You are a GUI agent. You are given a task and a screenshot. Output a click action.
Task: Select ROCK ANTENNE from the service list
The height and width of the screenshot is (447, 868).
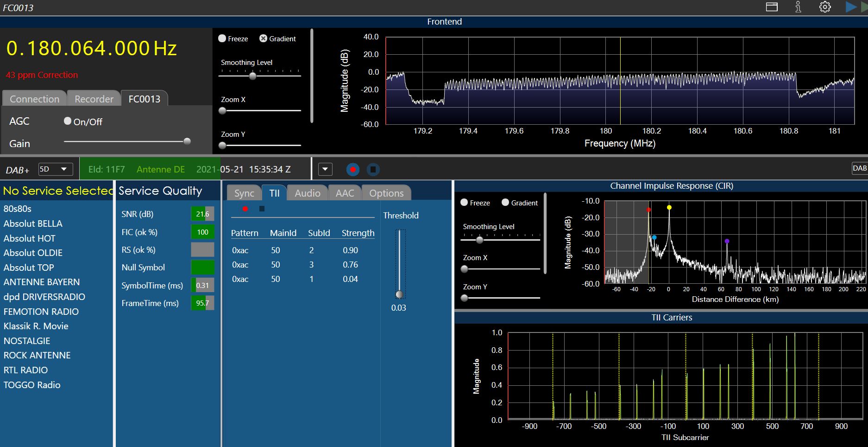(37, 355)
